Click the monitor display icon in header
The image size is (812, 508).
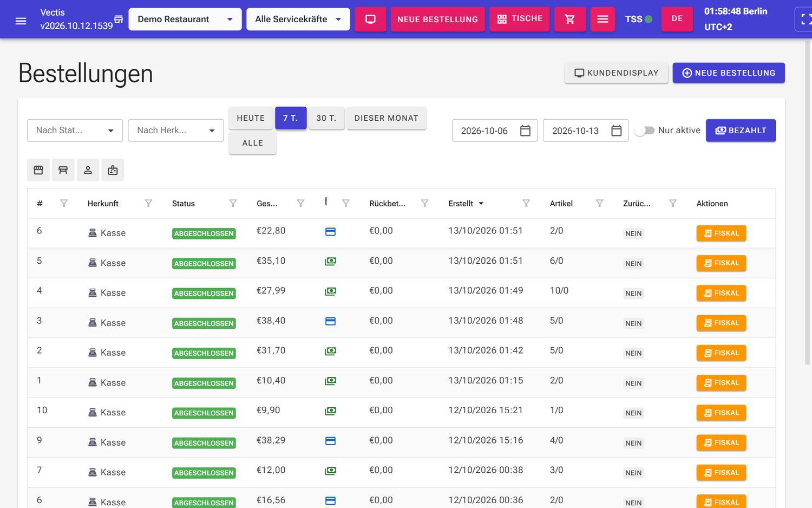(370, 19)
